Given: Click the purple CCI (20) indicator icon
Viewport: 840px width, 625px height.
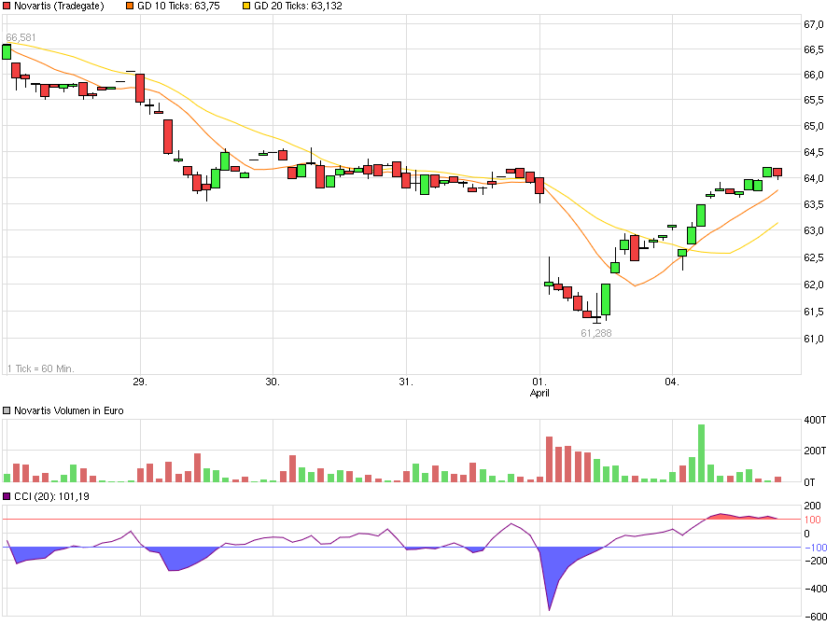Looking at the screenshot, I should pos(7,494).
